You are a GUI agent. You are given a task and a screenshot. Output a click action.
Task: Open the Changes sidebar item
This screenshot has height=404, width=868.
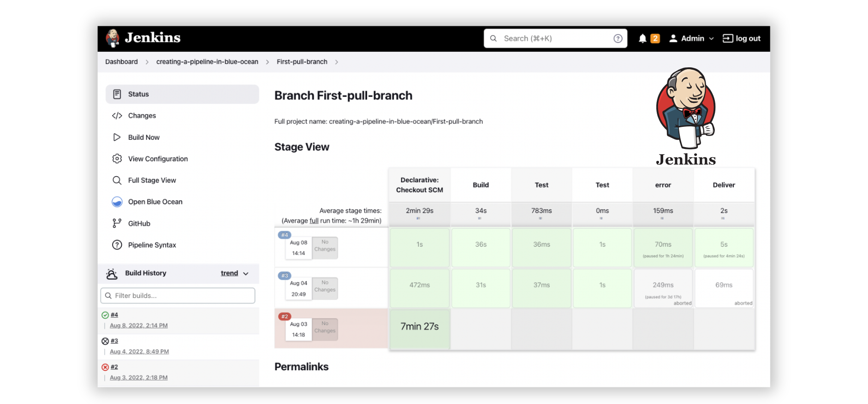(x=142, y=116)
